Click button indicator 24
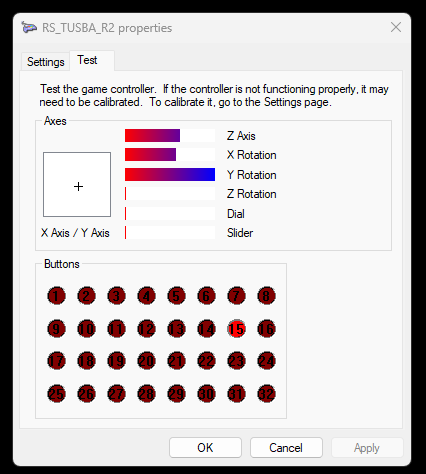Image resolution: width=426 pixels, height=474 pixels. (266, 361)
